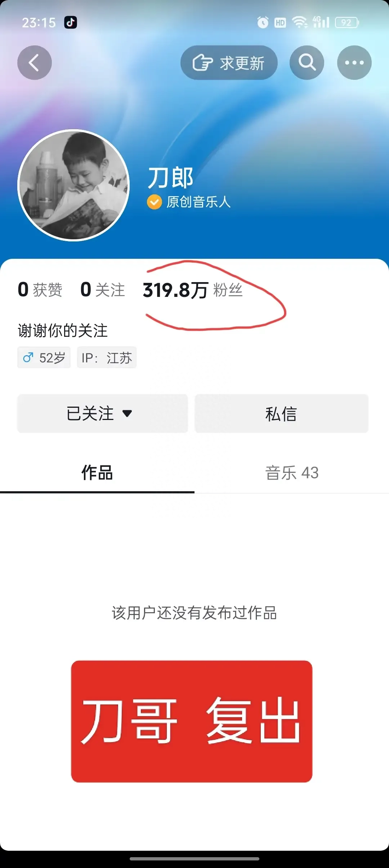Switch to the 作品 tab
This screenshot has width=389, height=868.
(97, 473)
